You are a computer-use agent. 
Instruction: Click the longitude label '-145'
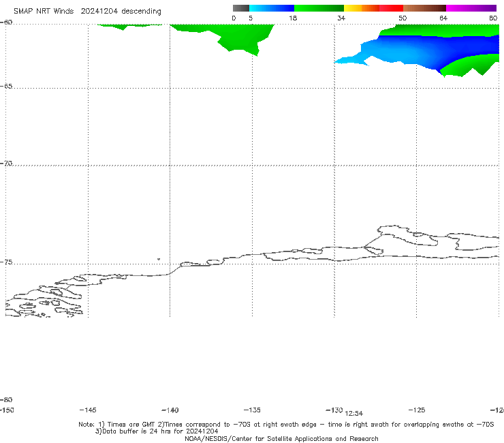pos(88,410)
